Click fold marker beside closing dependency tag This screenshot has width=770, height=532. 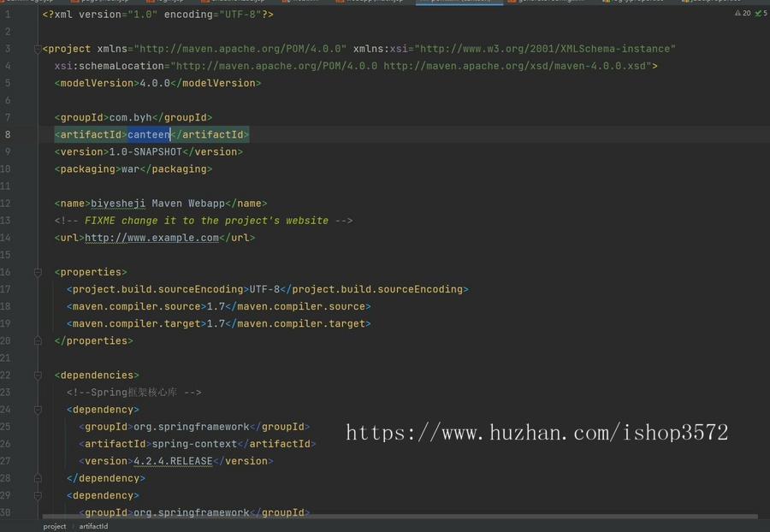pos(38,478)
